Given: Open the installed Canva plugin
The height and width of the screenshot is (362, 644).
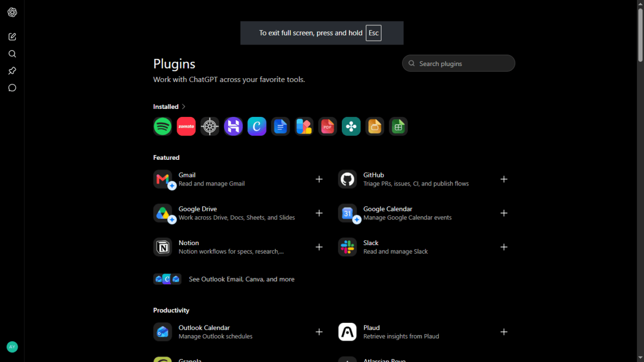Looking at the screenshot, I should 257,127.
